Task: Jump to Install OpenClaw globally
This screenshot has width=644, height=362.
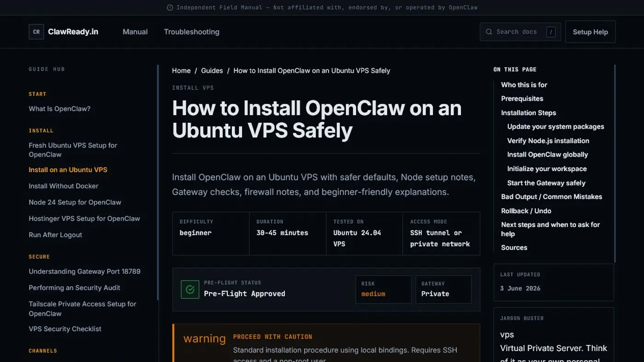Action: 547,155
